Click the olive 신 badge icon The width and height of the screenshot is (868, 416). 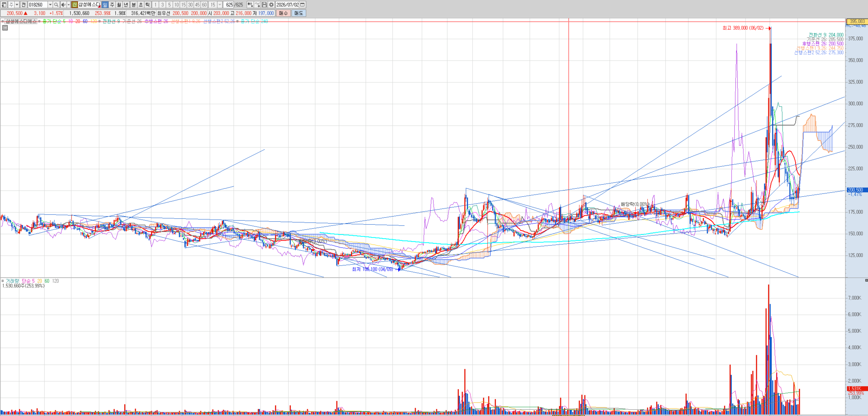coord(74,5)
